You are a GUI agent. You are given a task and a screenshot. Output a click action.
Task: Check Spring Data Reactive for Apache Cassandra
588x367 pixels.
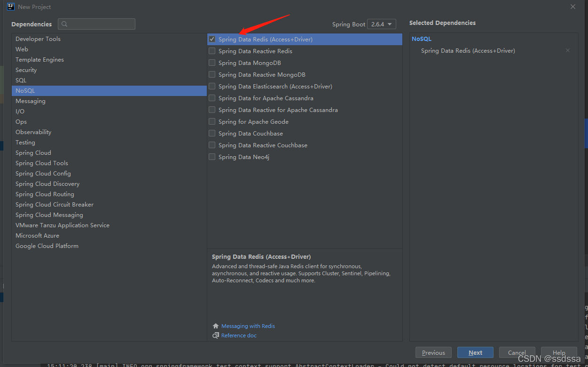(212, 110)
